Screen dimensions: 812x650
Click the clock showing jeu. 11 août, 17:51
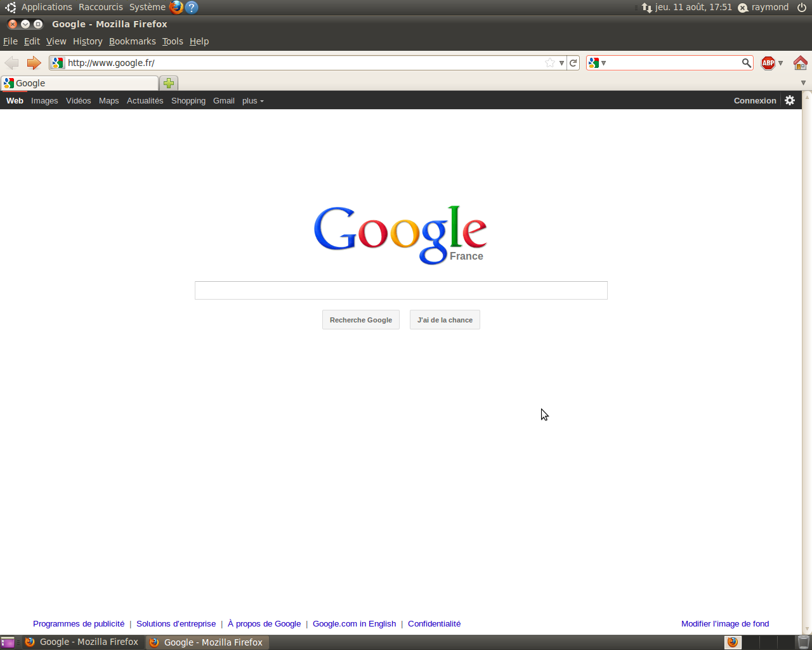pos(693,8)
